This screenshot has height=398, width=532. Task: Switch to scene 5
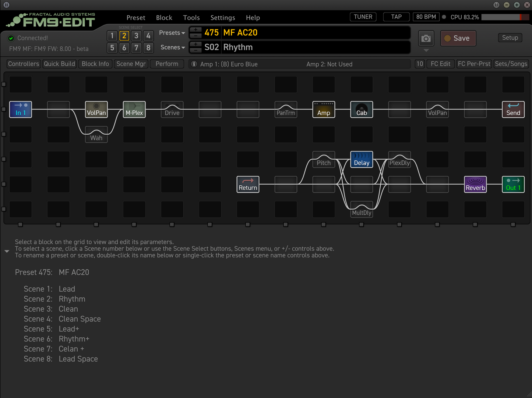[x=112, y=48]
